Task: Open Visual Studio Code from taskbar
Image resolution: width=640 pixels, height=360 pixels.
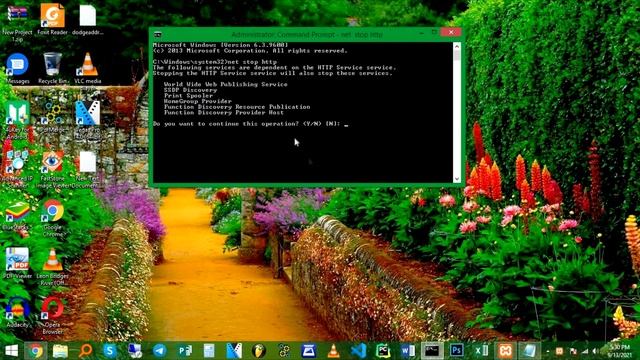Action: [x=358, y=351]
